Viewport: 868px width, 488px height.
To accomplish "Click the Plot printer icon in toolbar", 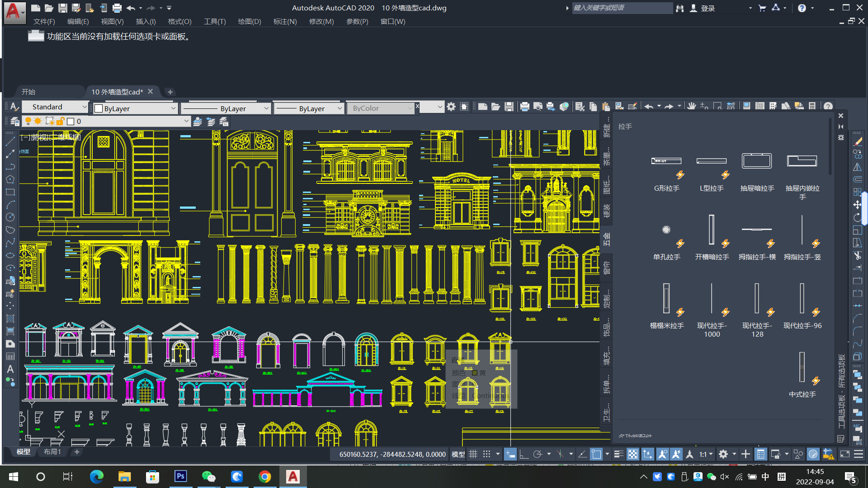I will [524, 107].
